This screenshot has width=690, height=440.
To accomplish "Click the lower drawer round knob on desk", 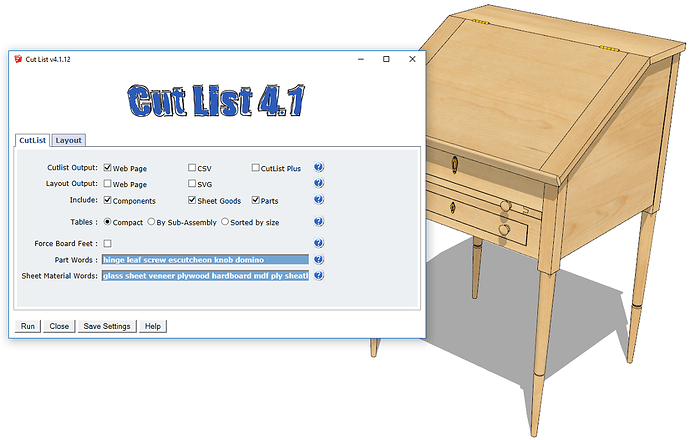I will 504,229.
